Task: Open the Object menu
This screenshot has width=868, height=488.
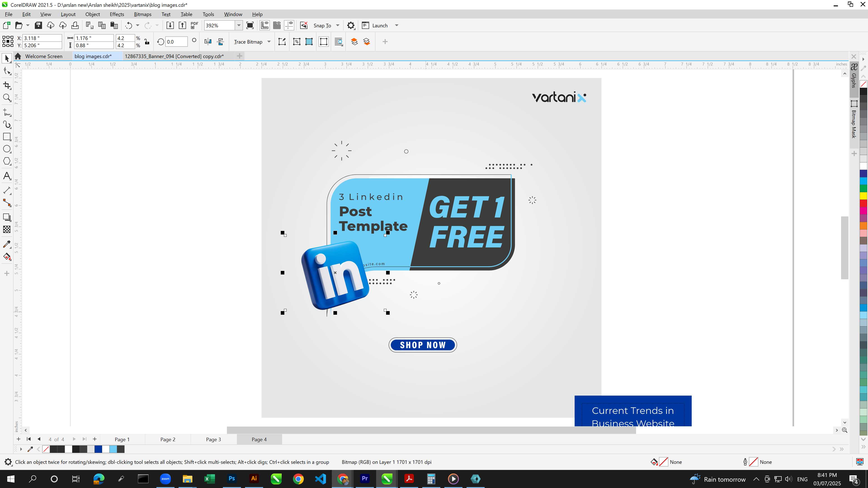Action: 92,14
